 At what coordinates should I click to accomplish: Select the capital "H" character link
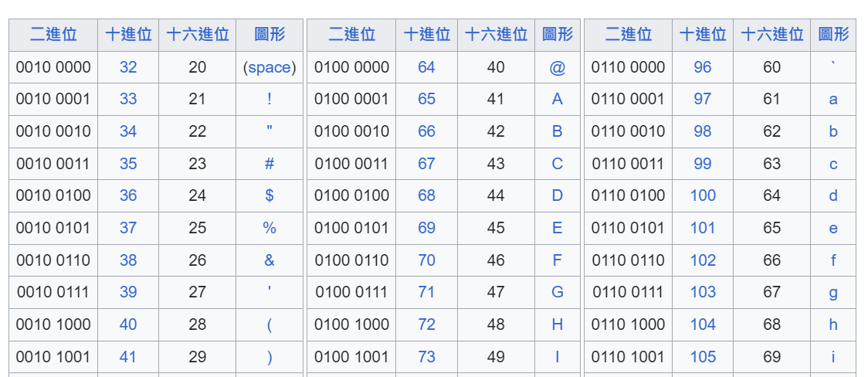tap(558, 324)
